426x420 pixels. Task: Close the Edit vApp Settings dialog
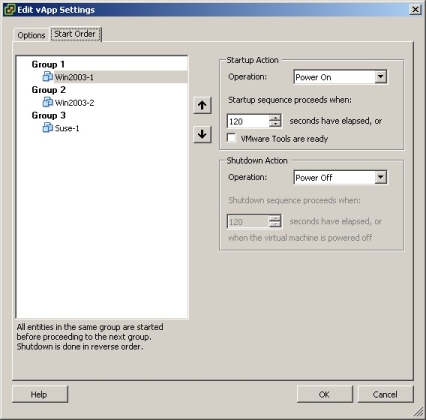coord(415,9)
